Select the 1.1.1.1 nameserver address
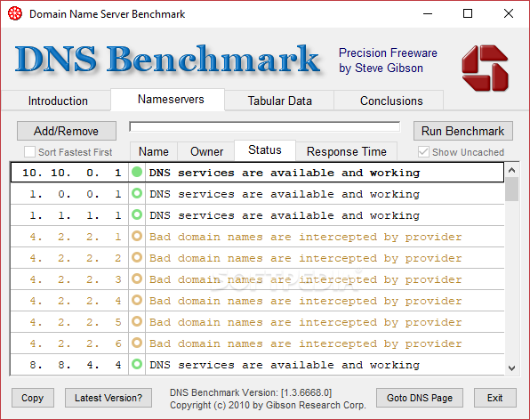 point(75,215)
